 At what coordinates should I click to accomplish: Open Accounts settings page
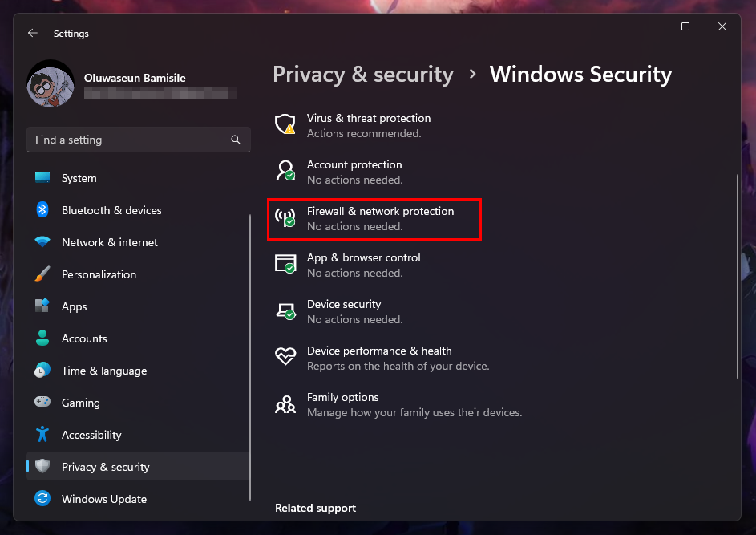tap(139, 338)
